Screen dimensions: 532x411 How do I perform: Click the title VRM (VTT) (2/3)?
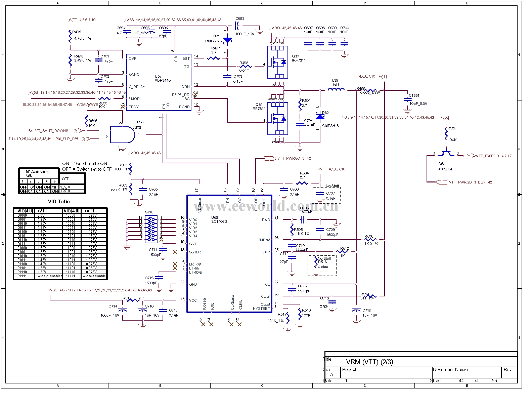[369, 362]
